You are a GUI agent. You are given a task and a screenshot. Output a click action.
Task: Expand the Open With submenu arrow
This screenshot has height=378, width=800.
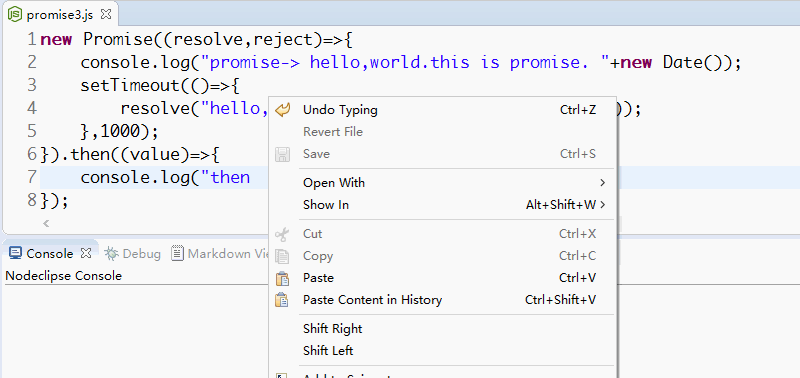pyautogui.click(x=603, y=183)
